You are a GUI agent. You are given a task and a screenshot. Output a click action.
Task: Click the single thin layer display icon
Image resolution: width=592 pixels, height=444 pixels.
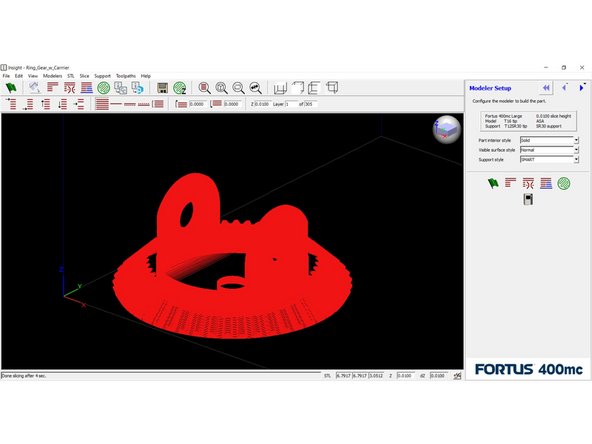(x=116, y=104)
